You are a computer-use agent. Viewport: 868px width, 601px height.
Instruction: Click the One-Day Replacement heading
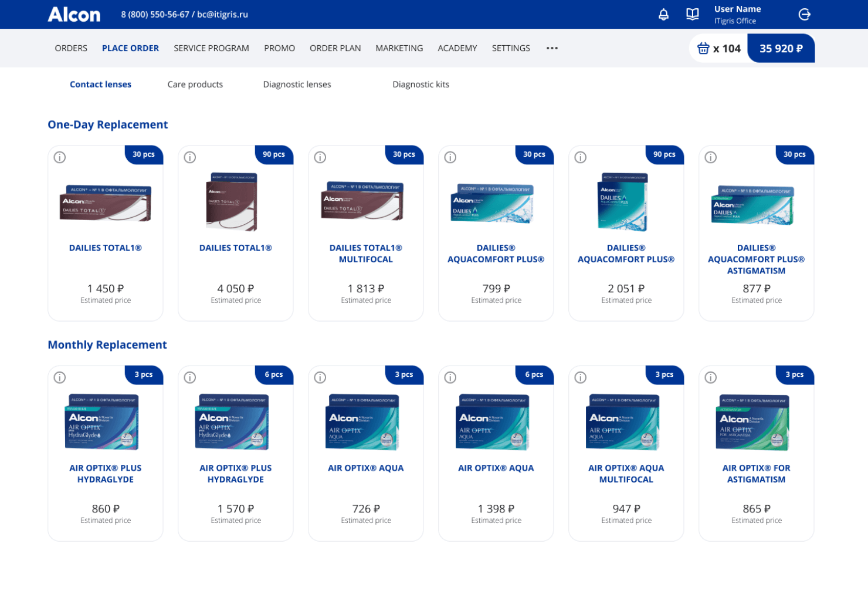point(108,124)
